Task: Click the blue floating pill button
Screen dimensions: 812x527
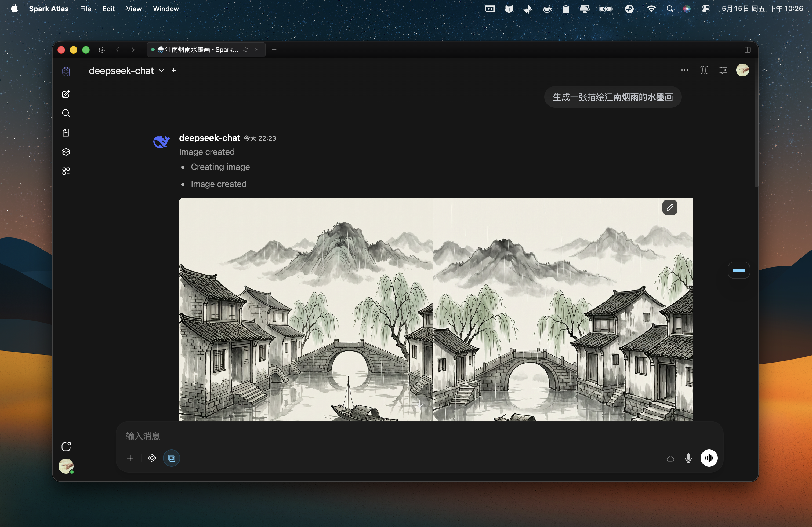Action: (x=739, y=270)
